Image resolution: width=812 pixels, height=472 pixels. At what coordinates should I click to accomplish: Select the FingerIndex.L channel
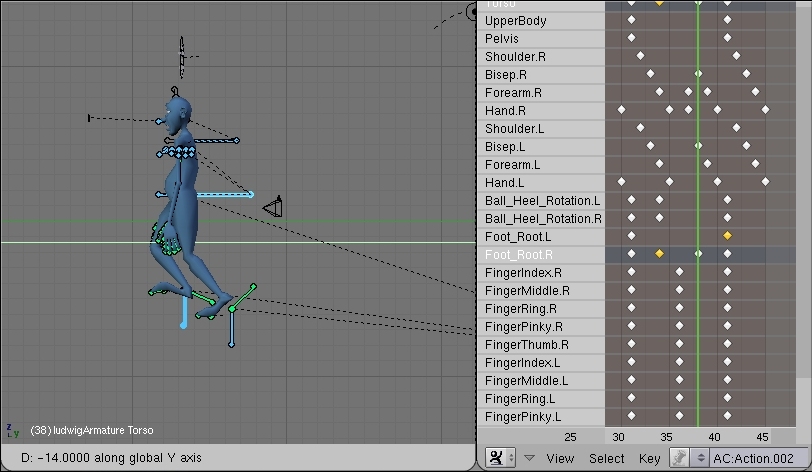pos(541,363)
